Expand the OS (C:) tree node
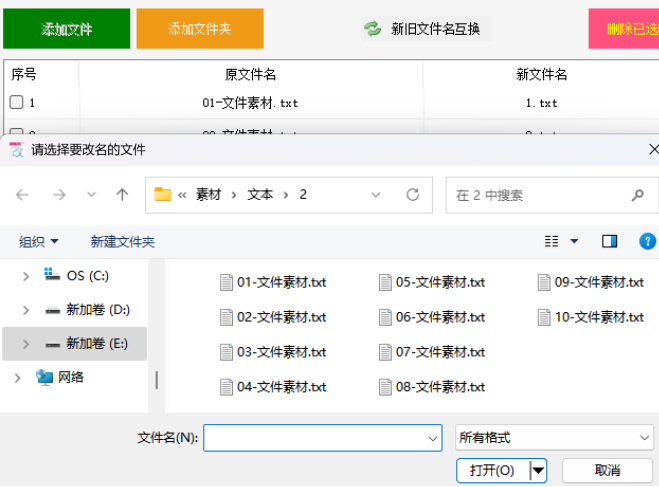659x487 pixels. click(26, 276)
